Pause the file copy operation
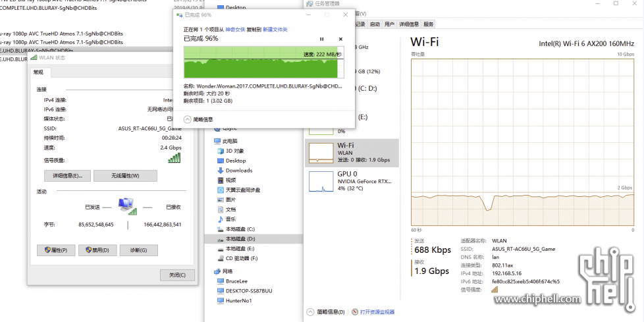The image size is (644, 322). [321, 39]
